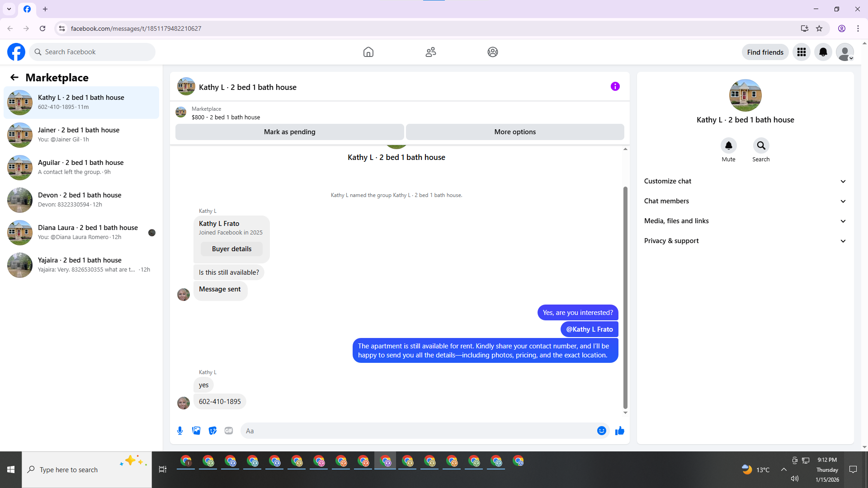Open the Facebook menu grid icon
This screenshot has height=488, width=868.
pos(801,52)
